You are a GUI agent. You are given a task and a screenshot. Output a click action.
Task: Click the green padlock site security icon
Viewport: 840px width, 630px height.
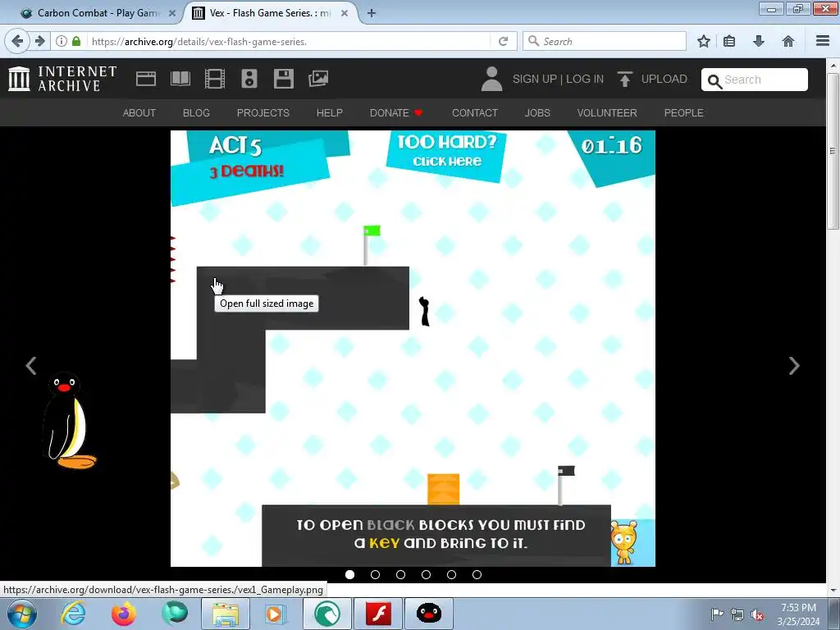[76, 41]
